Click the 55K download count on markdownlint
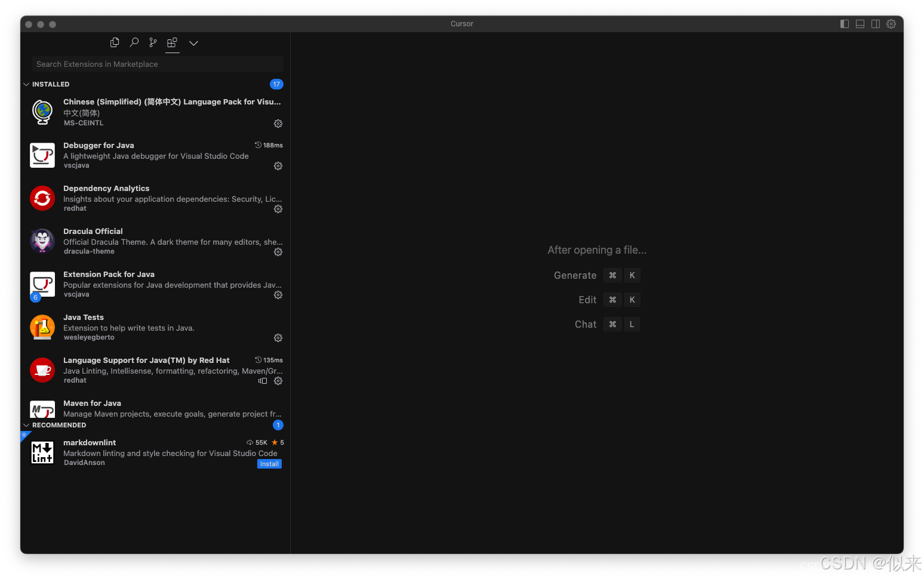The height and width of the screenshot is (579, 924). point(257,442)
